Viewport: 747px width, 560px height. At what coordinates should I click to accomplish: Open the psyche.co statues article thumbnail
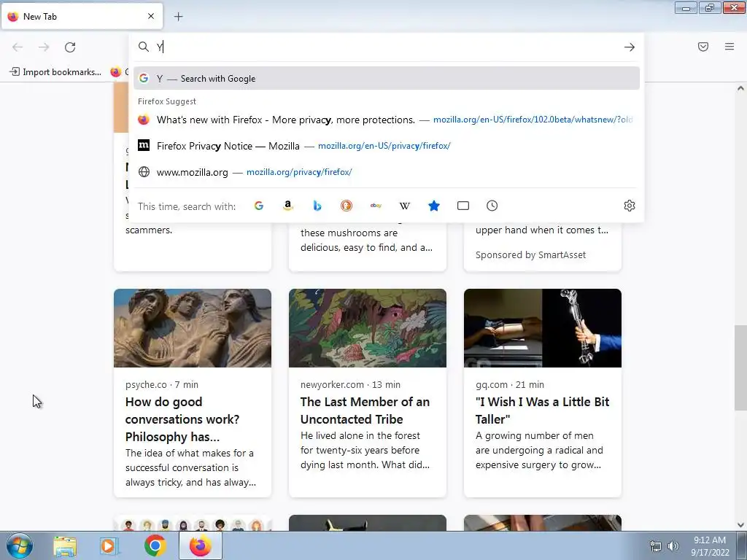193,328
